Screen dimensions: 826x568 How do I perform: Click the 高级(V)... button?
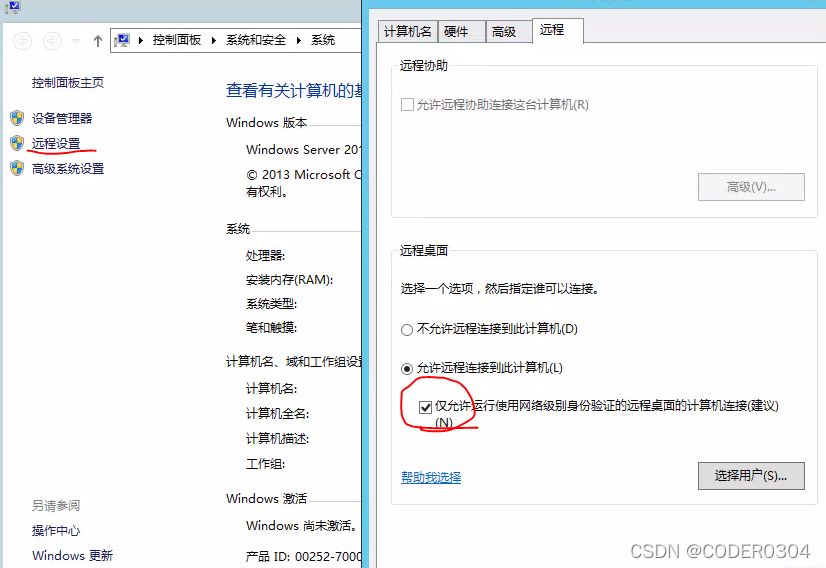tap(751, 187)
